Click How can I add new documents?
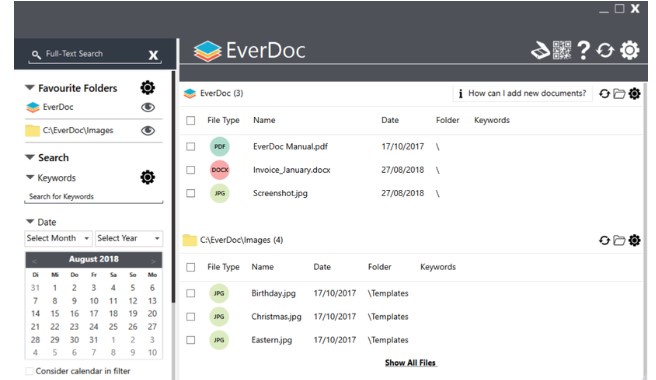This screenshot has height=380, width=656. coord(523,93)
